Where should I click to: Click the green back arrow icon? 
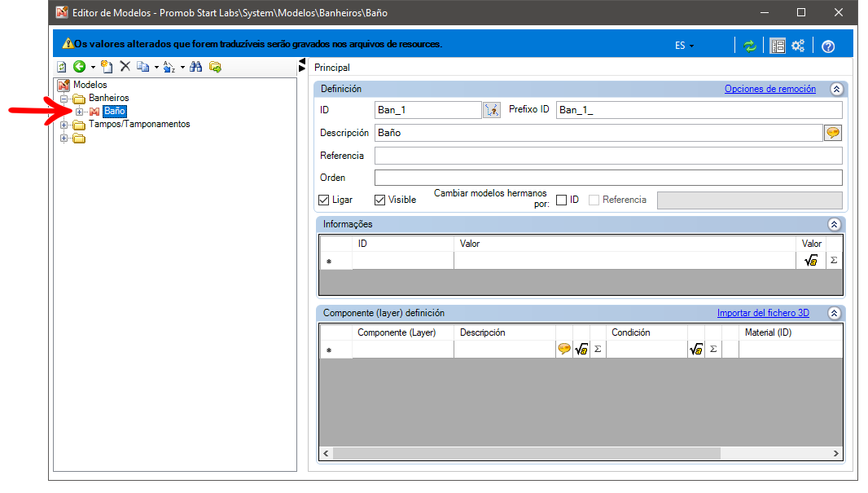pyautogui.click(x=80, y=67)
